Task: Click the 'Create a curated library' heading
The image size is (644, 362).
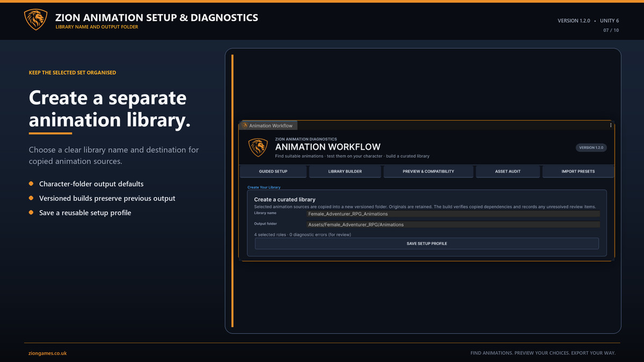Action: (284, 200)
